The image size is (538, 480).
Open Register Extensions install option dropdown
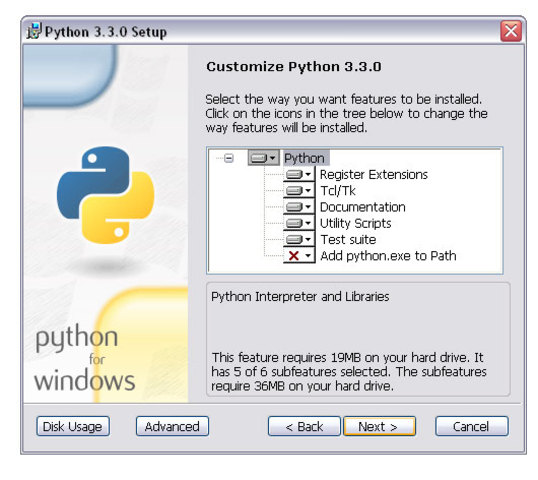[x=299, y=174]
